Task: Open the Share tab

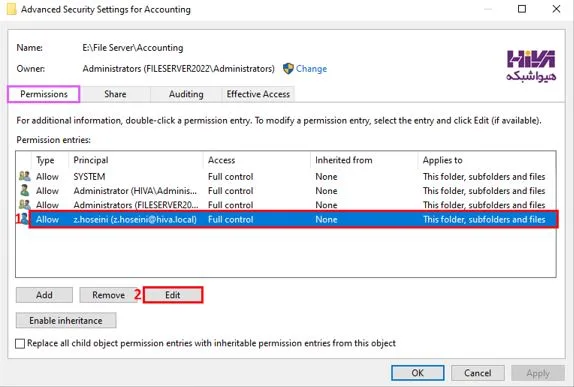Action: tap(115, 94)
